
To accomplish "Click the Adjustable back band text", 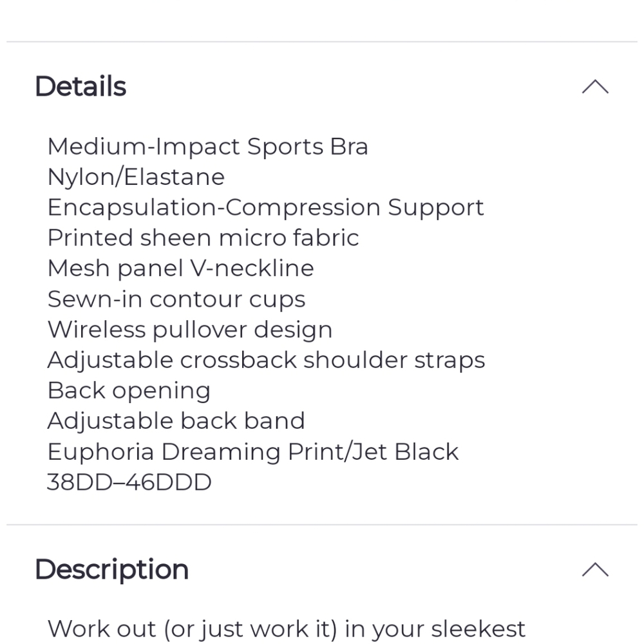I will tap(176, 421).
